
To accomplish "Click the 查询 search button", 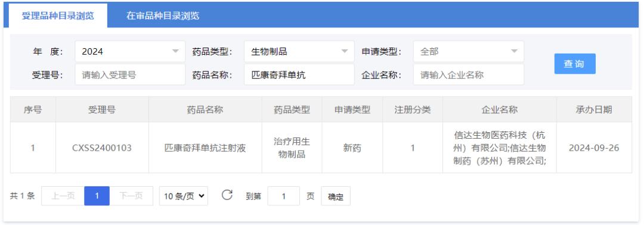I will tap(575, 64).
